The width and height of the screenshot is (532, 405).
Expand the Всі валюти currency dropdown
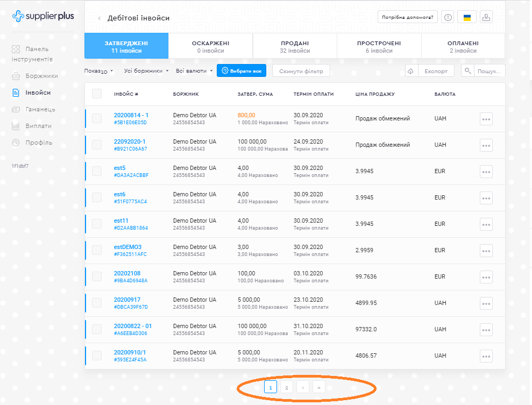[x=194, y=71]
